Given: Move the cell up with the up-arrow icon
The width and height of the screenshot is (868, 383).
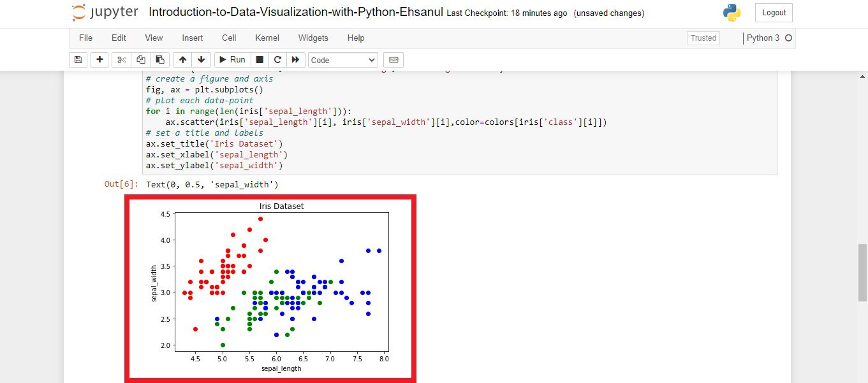Looking at the screenshot, I should click(x=182, y=59).
